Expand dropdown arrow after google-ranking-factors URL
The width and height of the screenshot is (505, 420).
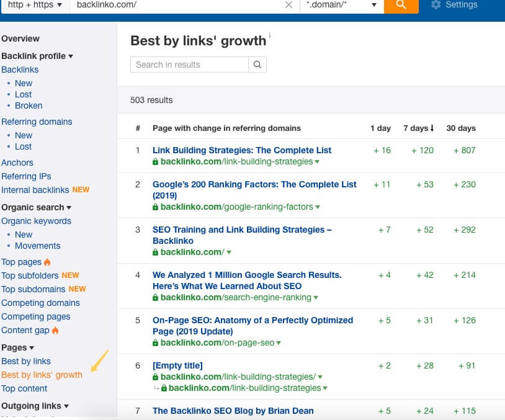click(318, 207)
